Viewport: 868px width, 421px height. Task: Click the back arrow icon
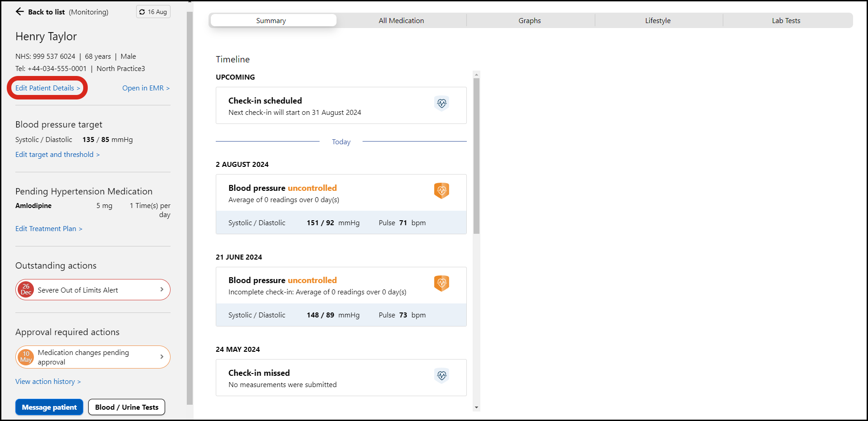pos(19,12)
